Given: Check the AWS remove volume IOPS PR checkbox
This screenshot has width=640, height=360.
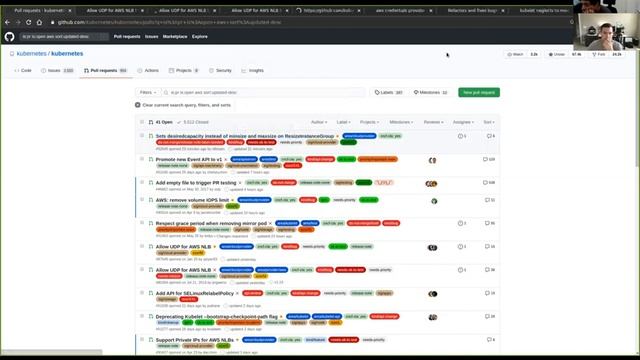Looking at the screenshot, I should click(x=142, y=200).
